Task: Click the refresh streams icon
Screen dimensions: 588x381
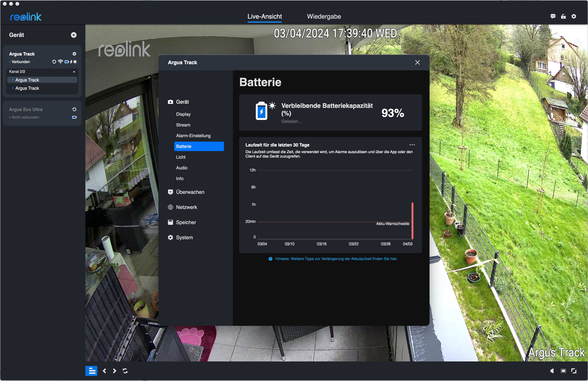Action: pyautogui.click(x=125, y=371)
